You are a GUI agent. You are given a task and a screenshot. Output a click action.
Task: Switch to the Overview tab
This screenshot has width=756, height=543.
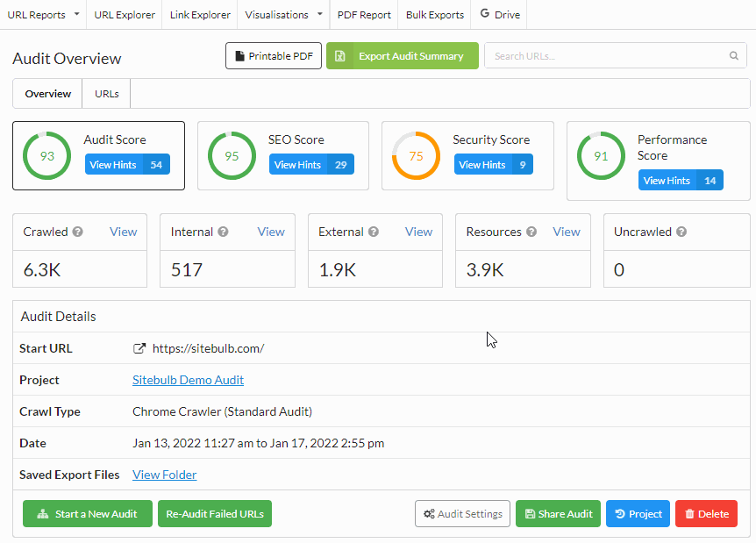[x=47, y=94]
